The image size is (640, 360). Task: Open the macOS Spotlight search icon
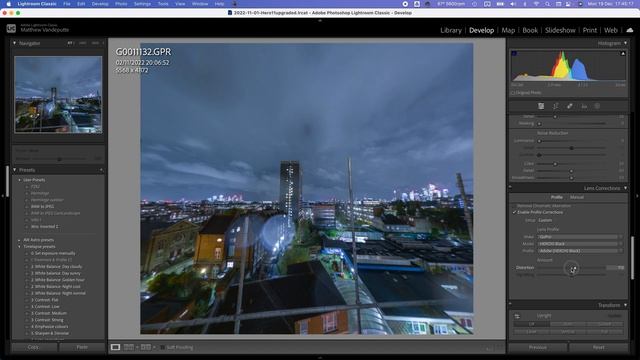pos(547,4)
